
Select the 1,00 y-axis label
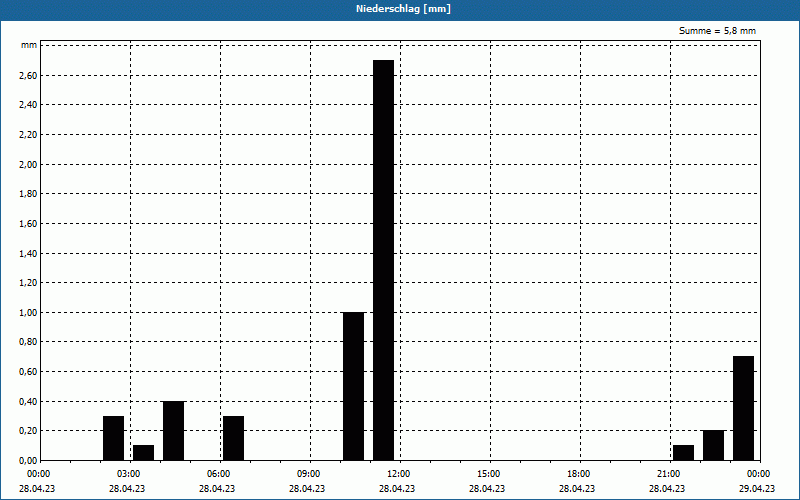(28, 312)
